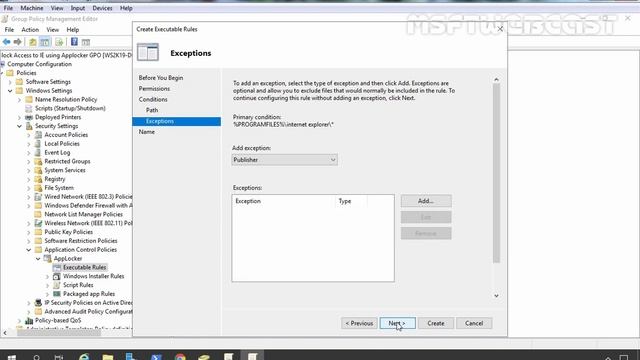Click the Windows Installer Rules icon
The width and height of the screenshot is (640, 360).
(57, 276)
